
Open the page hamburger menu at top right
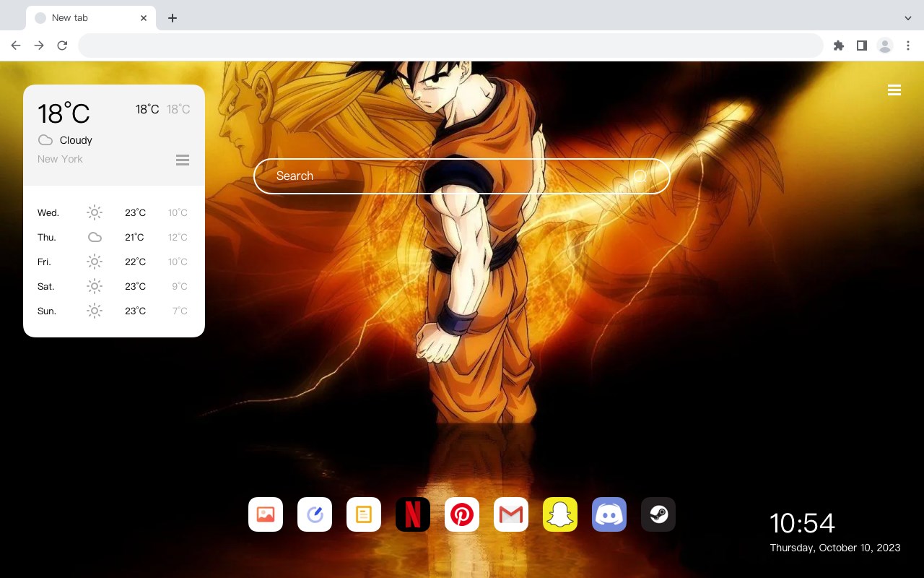pyautogui.click(x=894, y=90)
